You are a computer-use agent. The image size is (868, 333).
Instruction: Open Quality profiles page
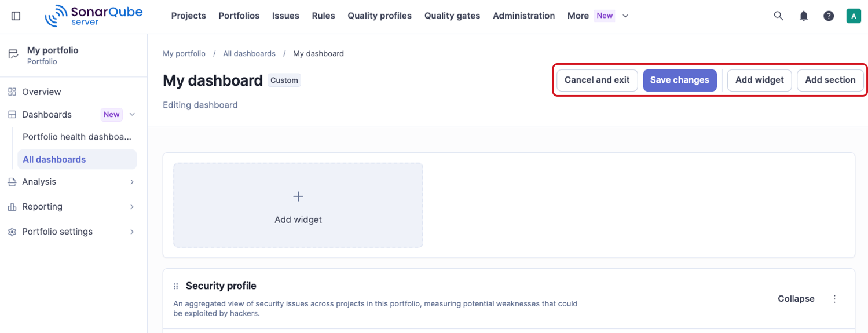[380, 16]
